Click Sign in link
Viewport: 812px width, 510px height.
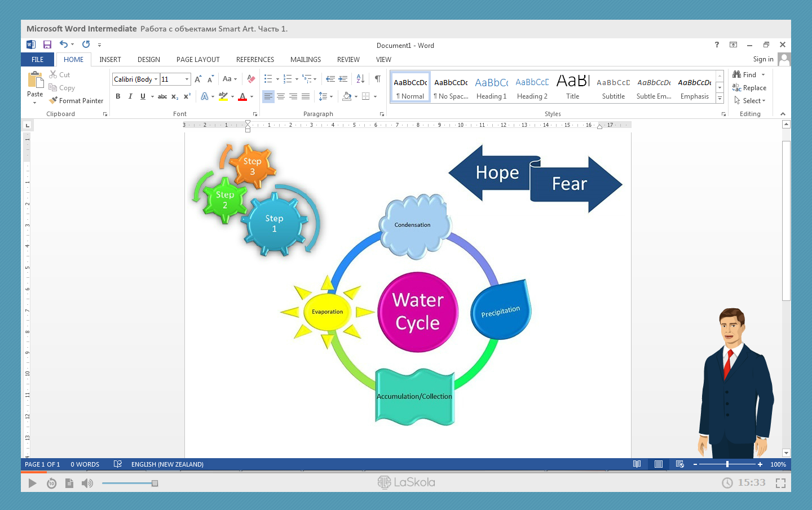coord(763,59)
